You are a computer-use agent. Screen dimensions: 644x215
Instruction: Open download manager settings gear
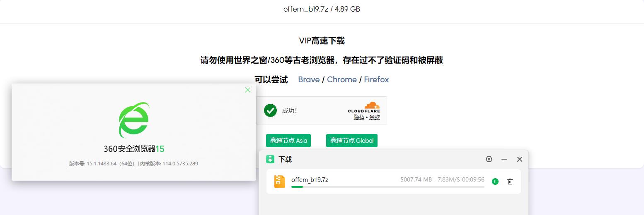[489, 159]
